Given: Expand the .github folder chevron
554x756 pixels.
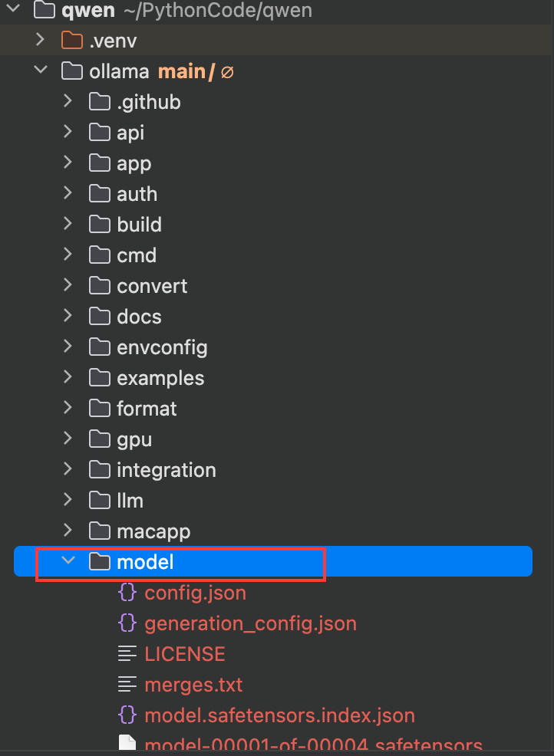Looking at the screenshot, I should (68, 102).
